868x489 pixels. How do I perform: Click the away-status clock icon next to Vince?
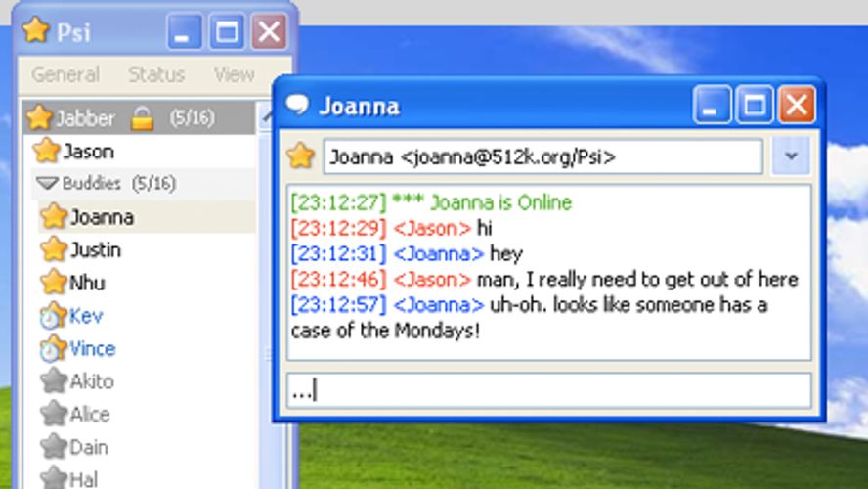(53, 349)
